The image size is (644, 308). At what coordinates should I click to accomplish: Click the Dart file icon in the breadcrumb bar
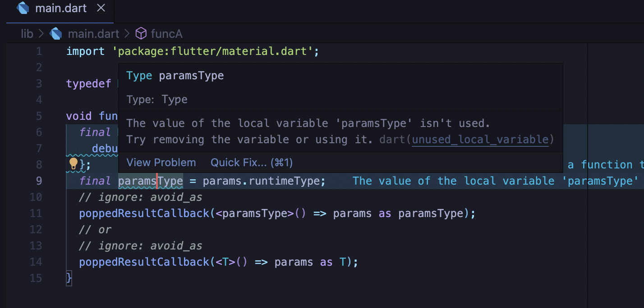55,33
